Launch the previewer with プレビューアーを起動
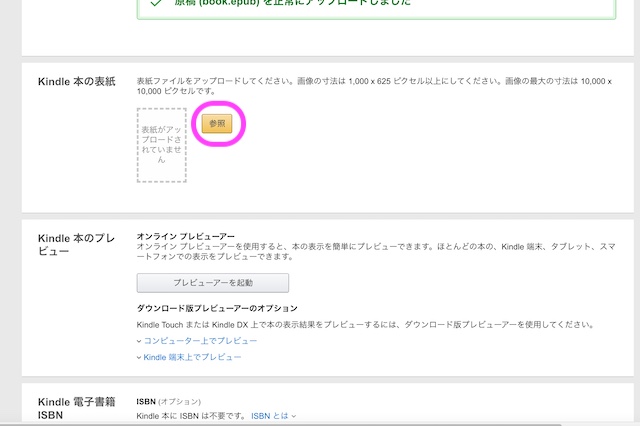The width and height of the screenshot is (640, 426). pyautogui.click(x=212, y=283)
